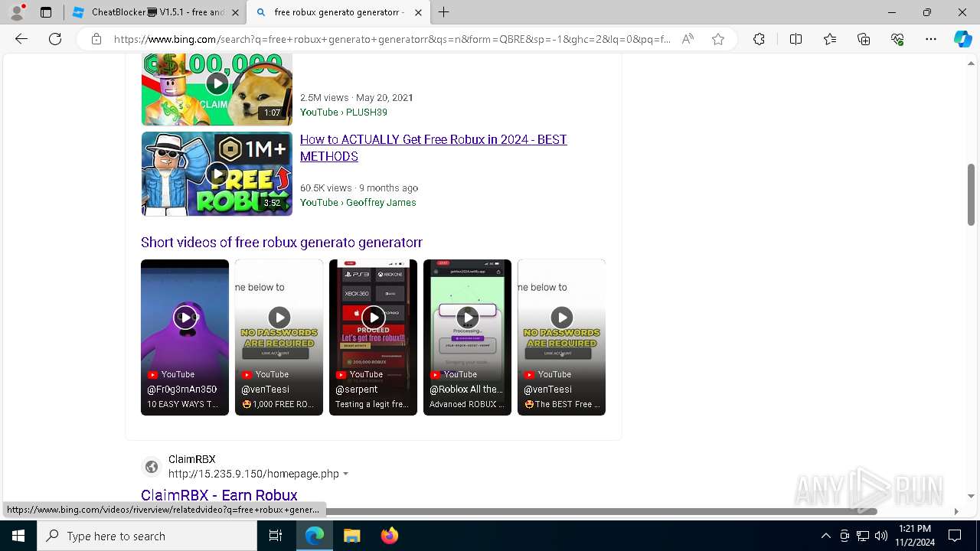Click the scroll right arrow
The height and width of the screenshot is (551, 980).
click(955, 511)
